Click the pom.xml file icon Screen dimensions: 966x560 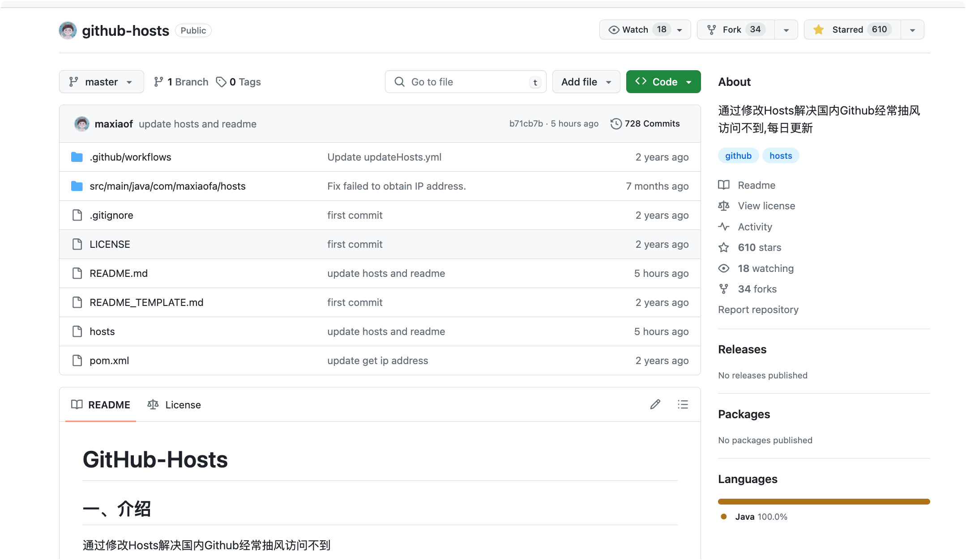coord(77,361)
